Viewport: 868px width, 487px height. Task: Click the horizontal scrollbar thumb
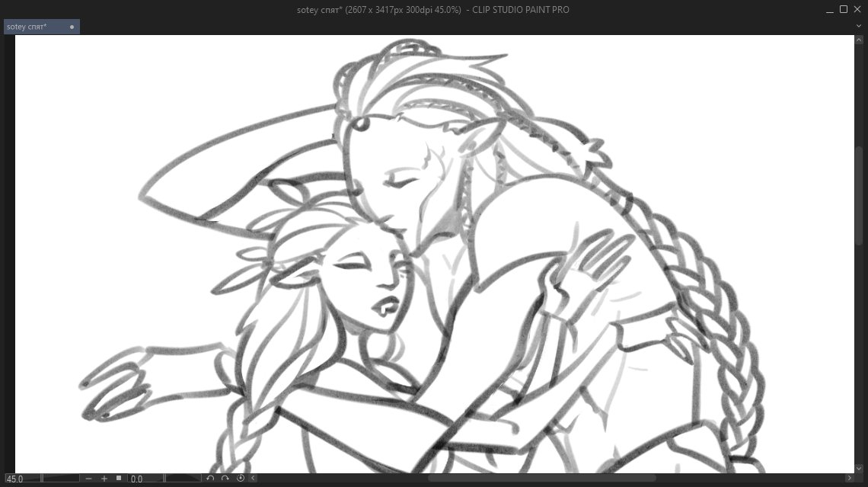[541, 479]
